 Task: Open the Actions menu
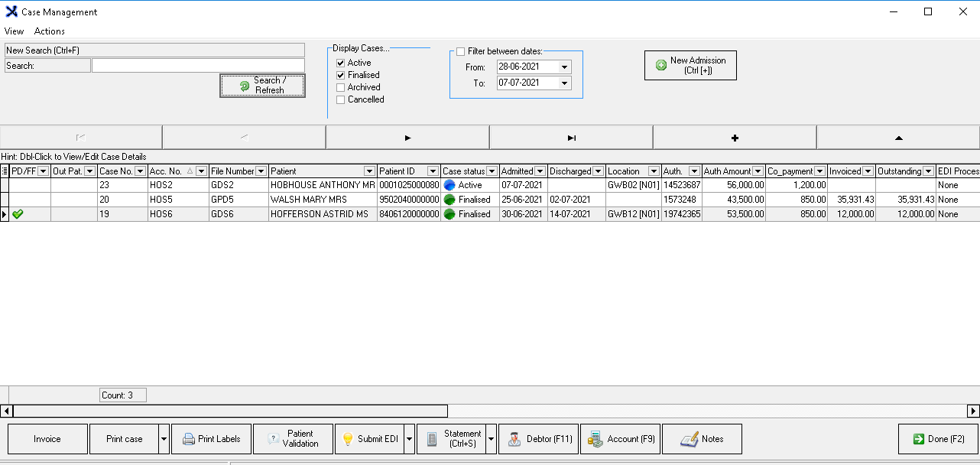50,31
